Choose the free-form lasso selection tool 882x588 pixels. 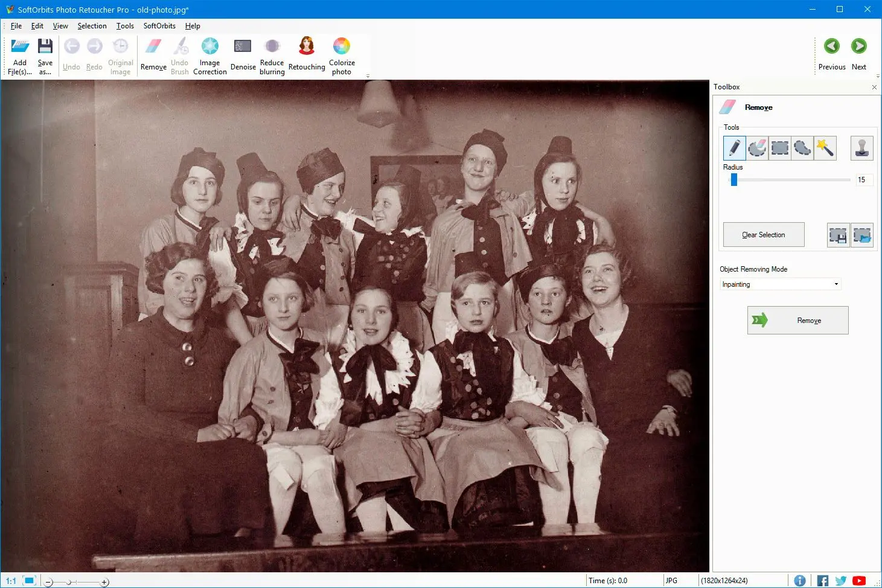click(x=802, y=148)
